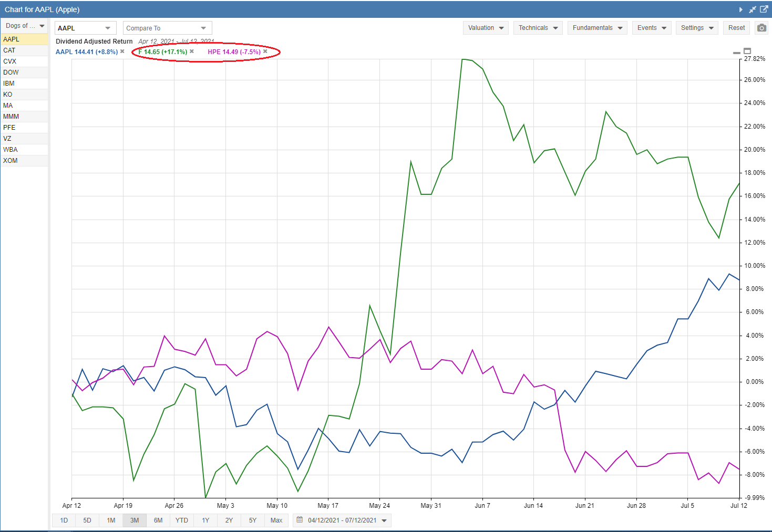The image size is (772, 532).
Task: Remove AAPL series with its x icon
Action: tap(122, 51)
